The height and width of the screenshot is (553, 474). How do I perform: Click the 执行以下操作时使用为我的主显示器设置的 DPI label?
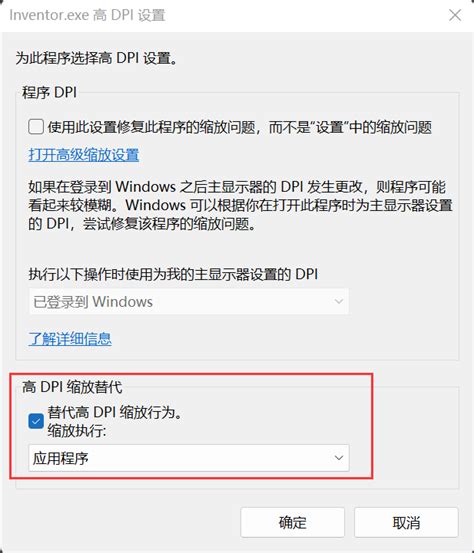(173, 274)
